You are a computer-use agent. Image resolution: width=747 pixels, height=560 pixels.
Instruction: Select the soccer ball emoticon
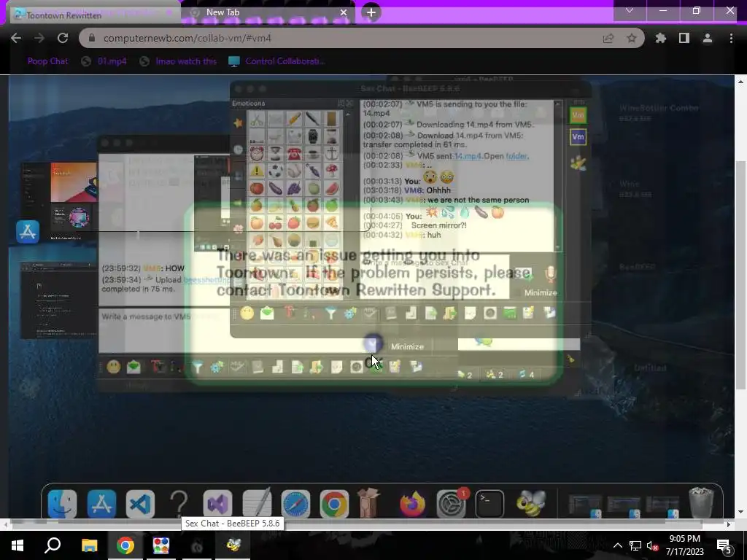click(275, 171)
